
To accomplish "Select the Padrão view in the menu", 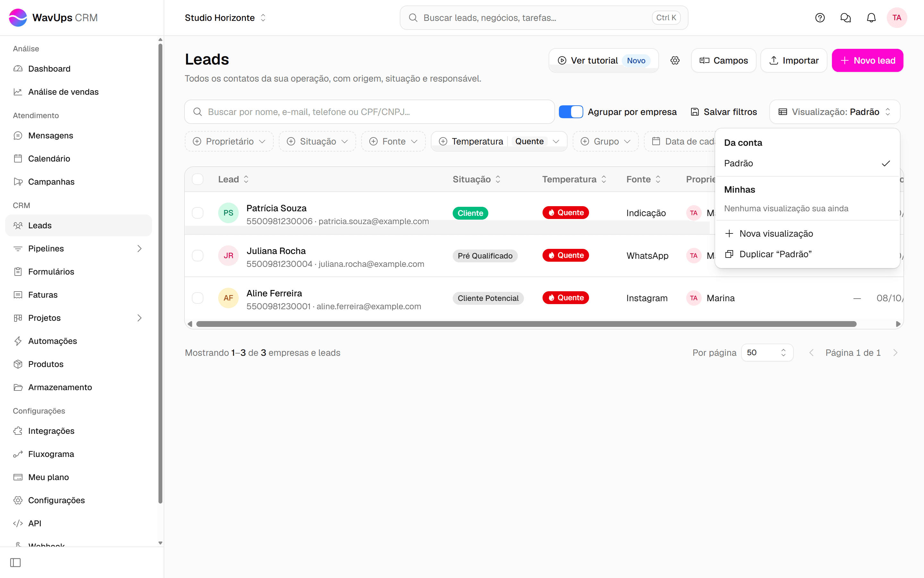I will [x=807, y=163].
